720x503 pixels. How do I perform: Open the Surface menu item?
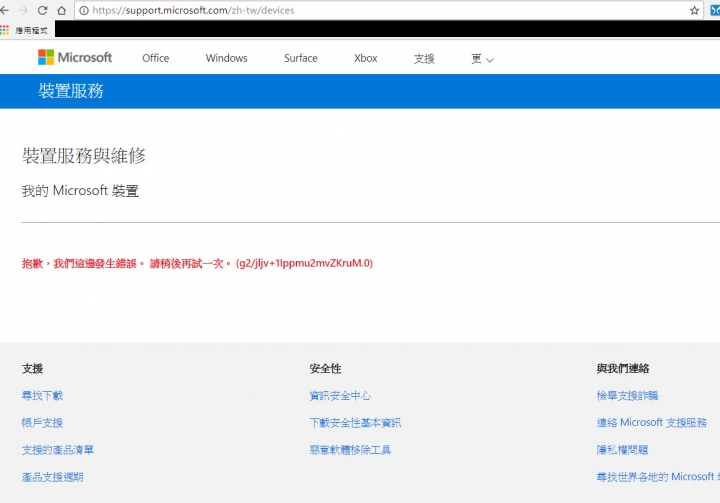point(301,58)
